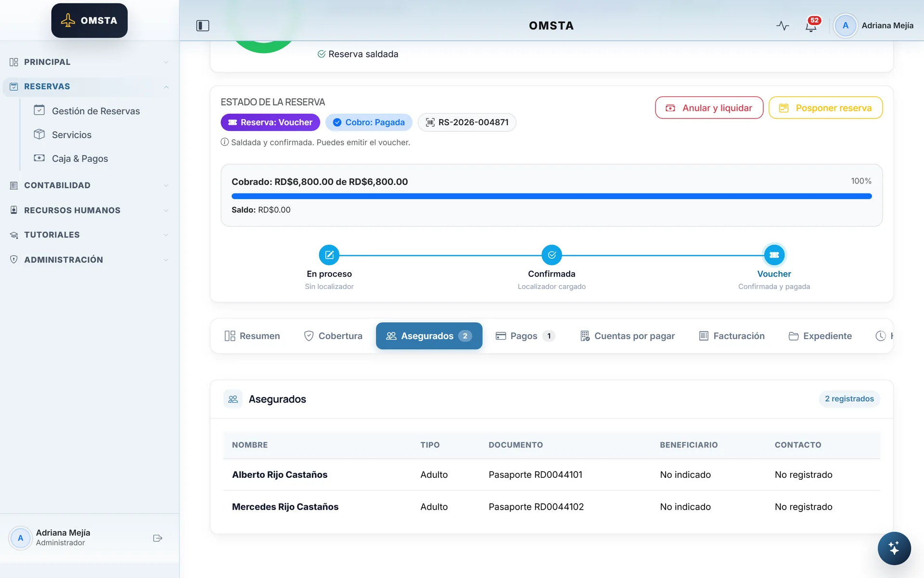Viewport: 924px width, 578px height.
Task: Open the Cuentas por pagar tab
Action: (x=628, y=336)
